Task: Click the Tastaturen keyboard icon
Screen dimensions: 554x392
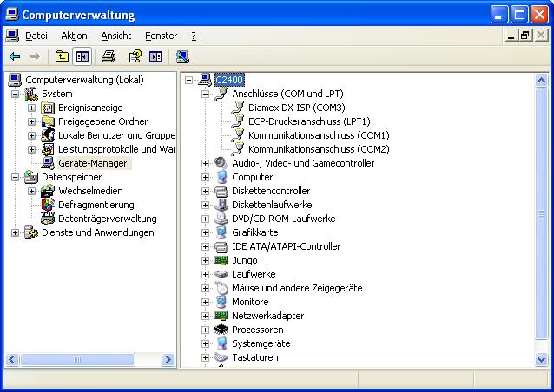Action: [x=221, y=357]
